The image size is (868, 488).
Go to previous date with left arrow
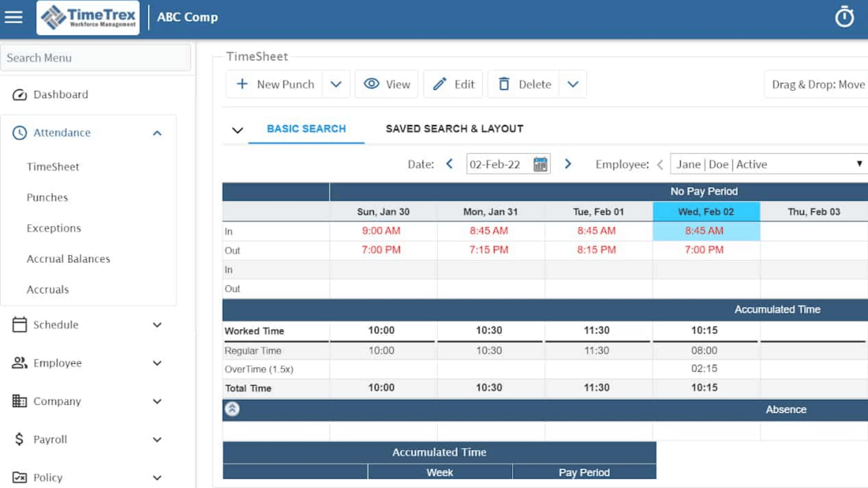click(449, 164)
